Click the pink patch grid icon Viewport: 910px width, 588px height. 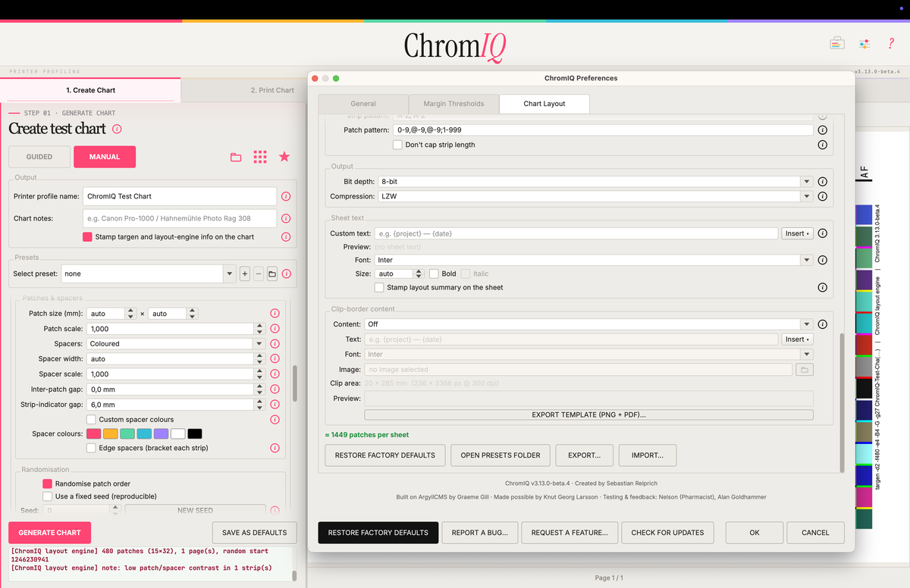click(x=260, y=157)
